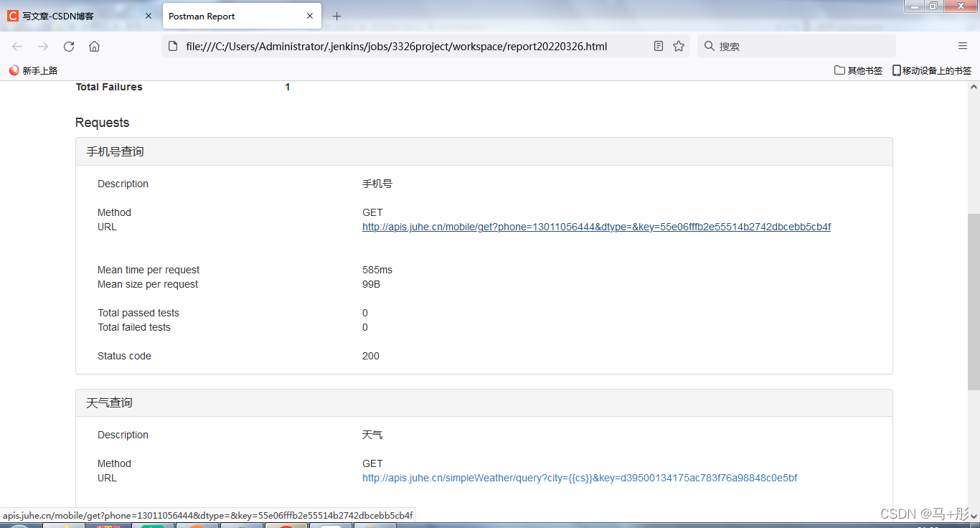Bookmark this page with the star icon
The height and width of the screenshot is (528, 980).
click(679, 46)
